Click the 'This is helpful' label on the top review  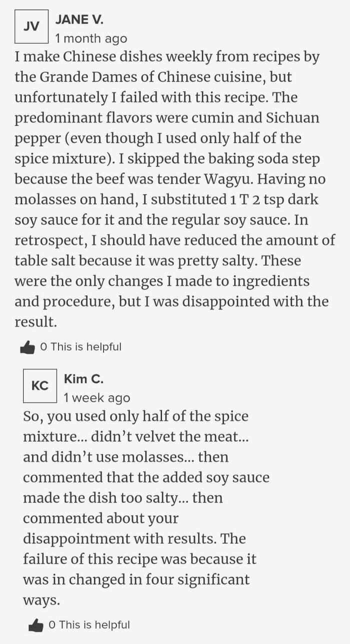click(x=84, y=346)
